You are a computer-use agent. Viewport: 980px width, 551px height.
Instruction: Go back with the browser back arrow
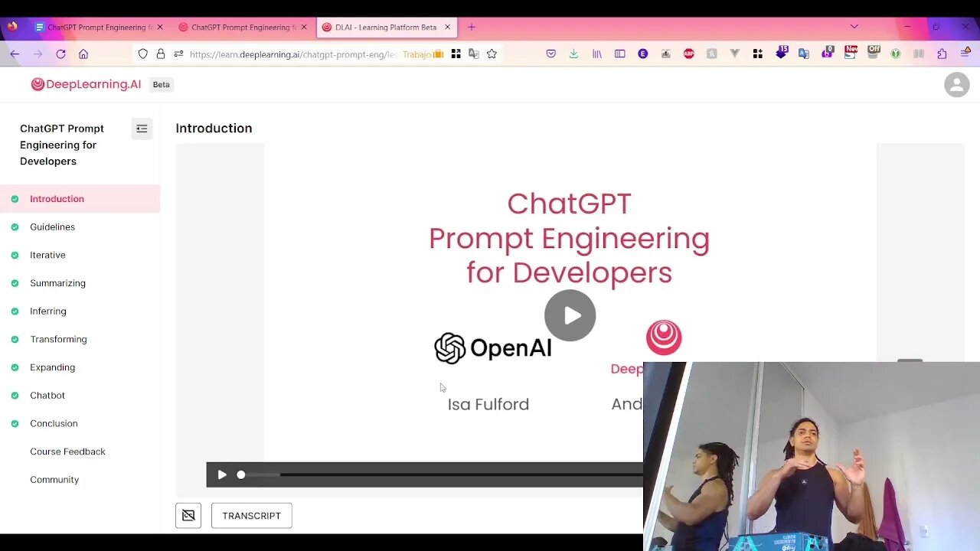pyautogui.click(x=15, y=54)
